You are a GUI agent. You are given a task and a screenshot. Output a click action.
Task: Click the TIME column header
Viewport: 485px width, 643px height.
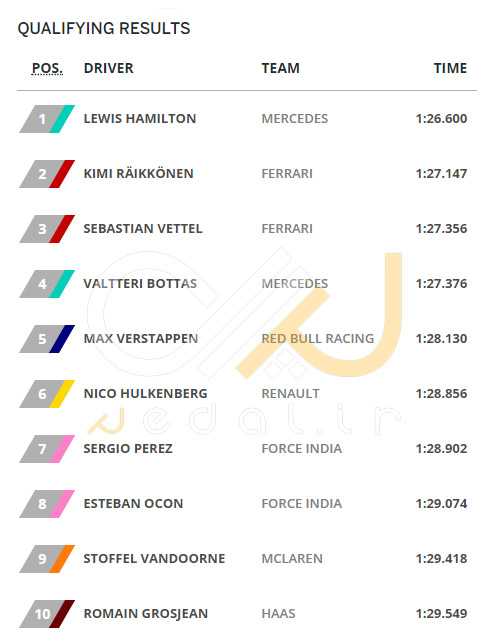[x=451, y=68]
